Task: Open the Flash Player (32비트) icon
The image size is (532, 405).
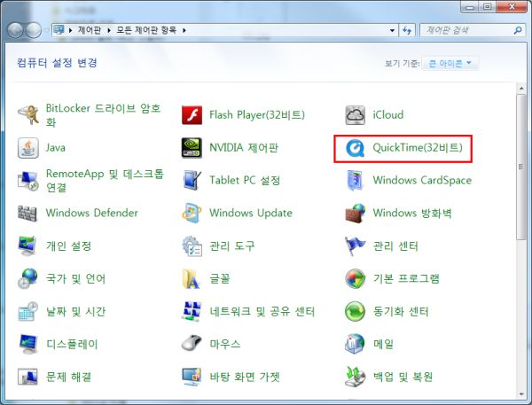Action: click(x=192, y=115)
